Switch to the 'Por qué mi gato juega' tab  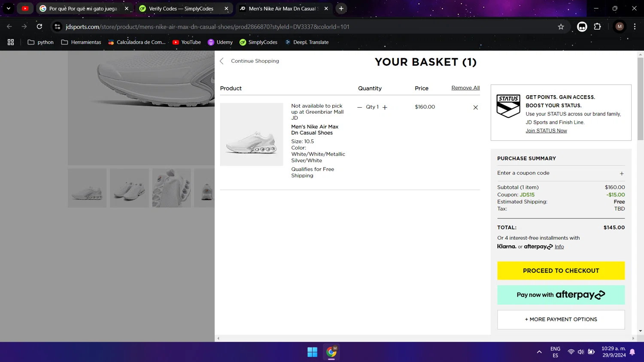click(84, 9)
